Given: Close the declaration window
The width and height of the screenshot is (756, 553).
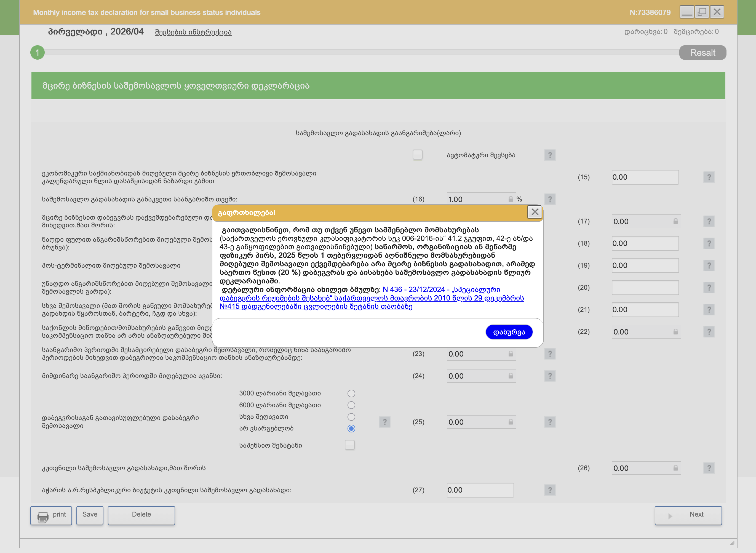Looking at the screenshot, I should coord(717,12).
